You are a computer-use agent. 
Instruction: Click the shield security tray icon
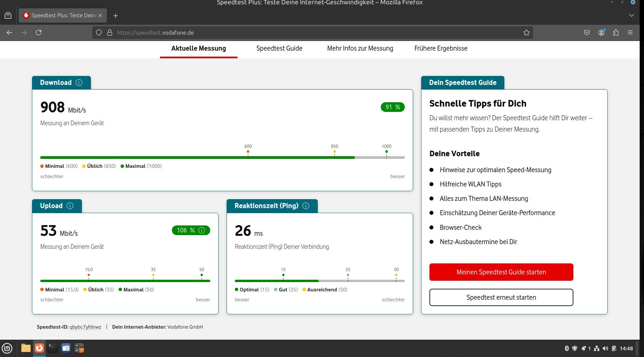coord(575,348)
